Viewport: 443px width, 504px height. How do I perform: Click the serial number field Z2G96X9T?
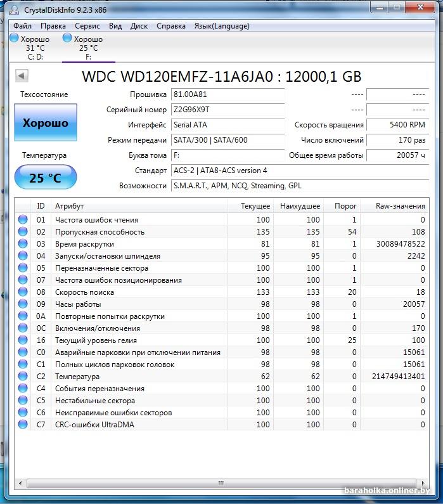pyautogui.click(x=228, y=110)
